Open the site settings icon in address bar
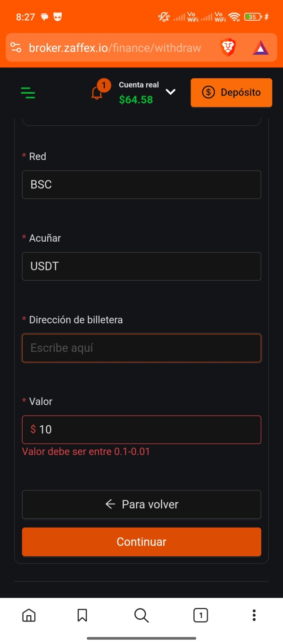Screen dimensions: 283x644 pos(16,48)
